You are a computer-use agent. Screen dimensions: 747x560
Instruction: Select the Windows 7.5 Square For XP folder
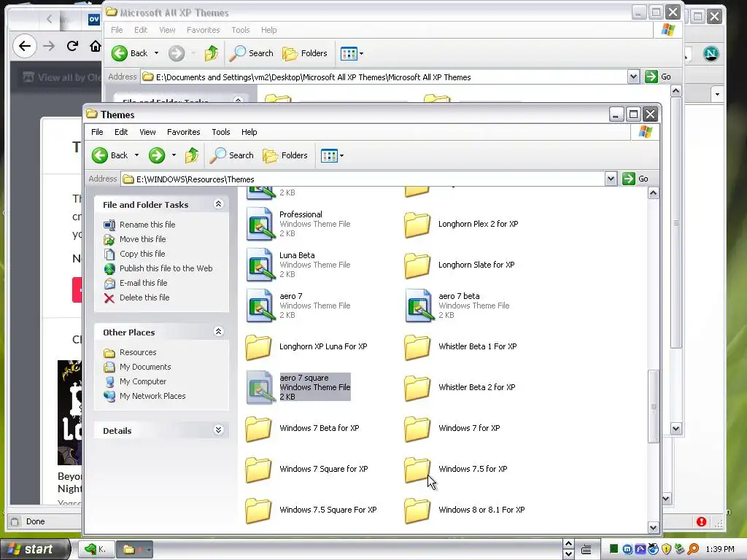[x=258, y=510]
